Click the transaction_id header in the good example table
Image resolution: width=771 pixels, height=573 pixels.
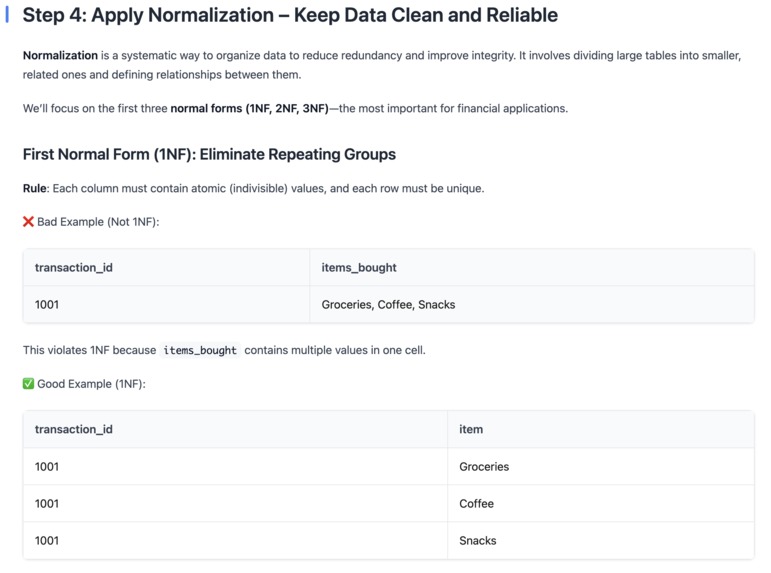(x=74, y=429)
